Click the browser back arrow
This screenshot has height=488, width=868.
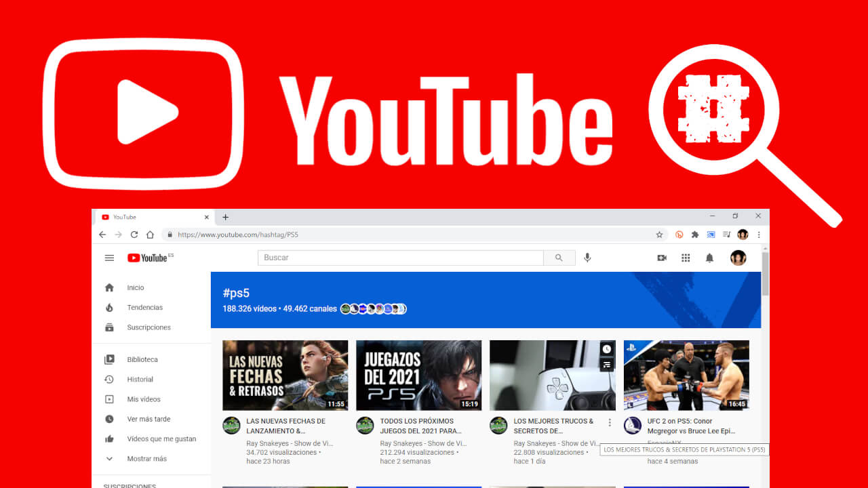[102, 235]
